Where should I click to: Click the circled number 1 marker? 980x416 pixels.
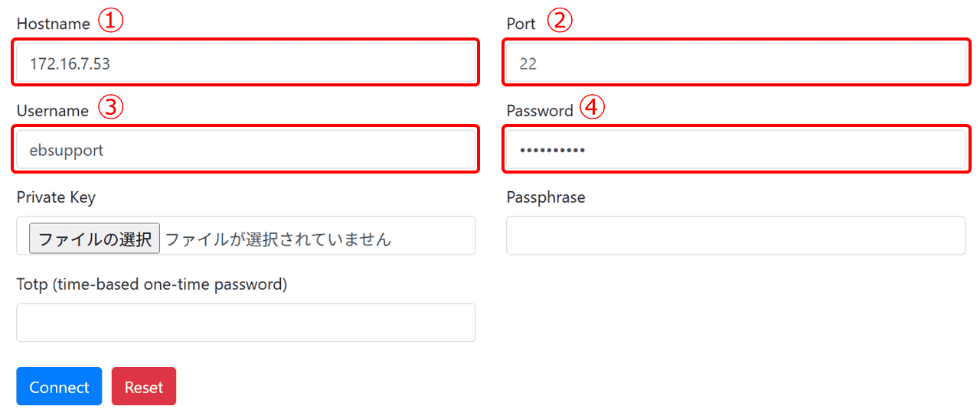pos(113,22)
